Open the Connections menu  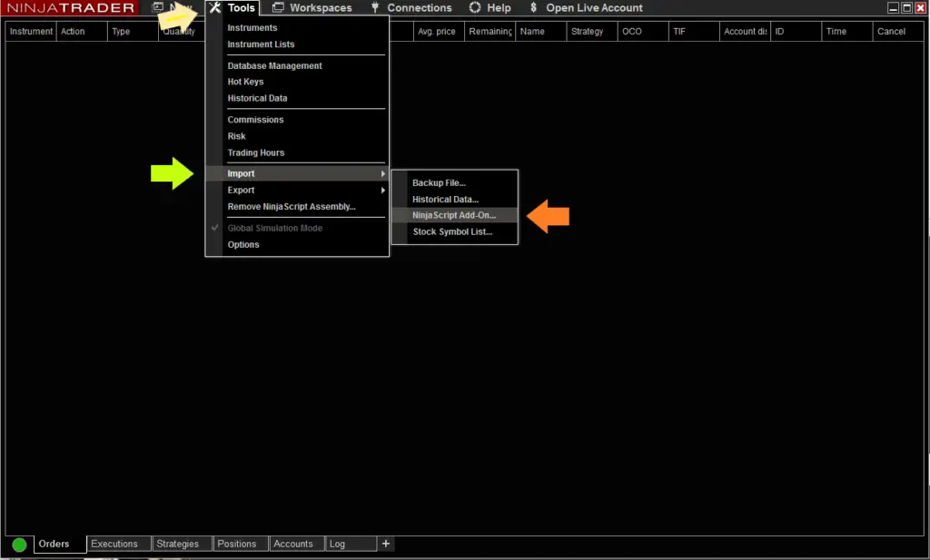click(420, 7)
